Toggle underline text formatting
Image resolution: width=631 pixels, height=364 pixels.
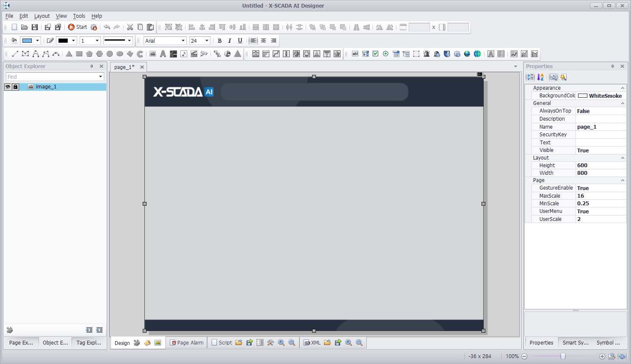click(x=240, y=41)
